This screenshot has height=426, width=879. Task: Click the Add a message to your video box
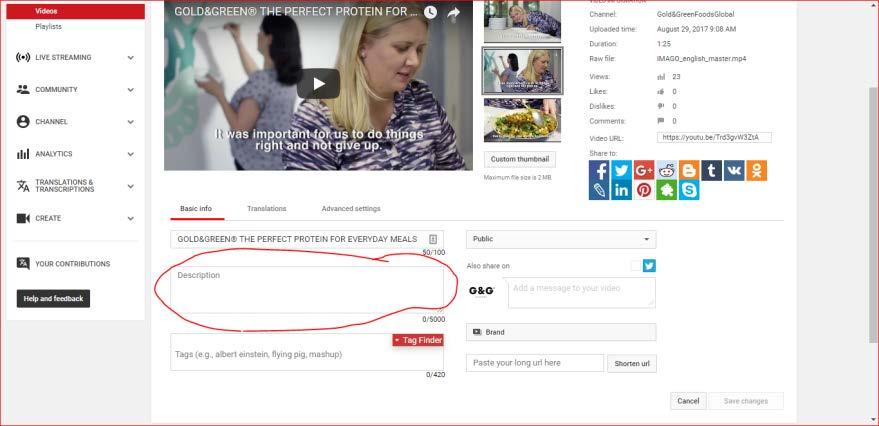(581, 293)
